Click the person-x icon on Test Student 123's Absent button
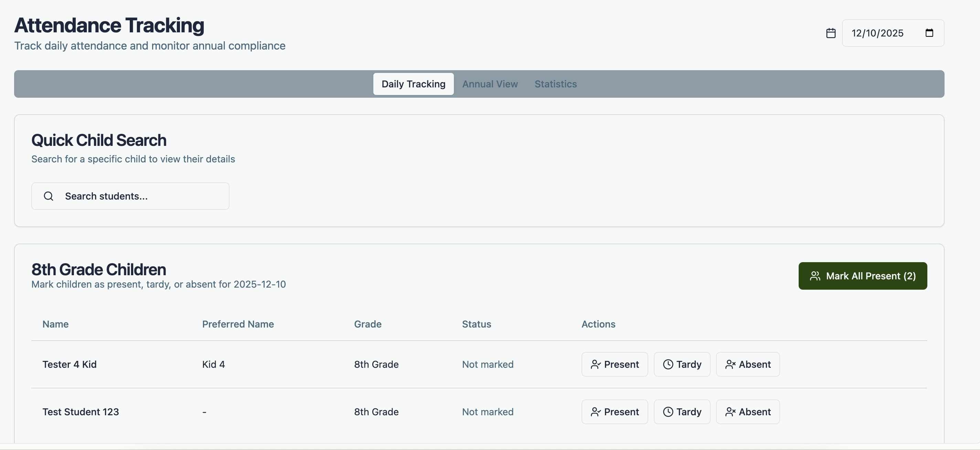 tap(731, 411)
